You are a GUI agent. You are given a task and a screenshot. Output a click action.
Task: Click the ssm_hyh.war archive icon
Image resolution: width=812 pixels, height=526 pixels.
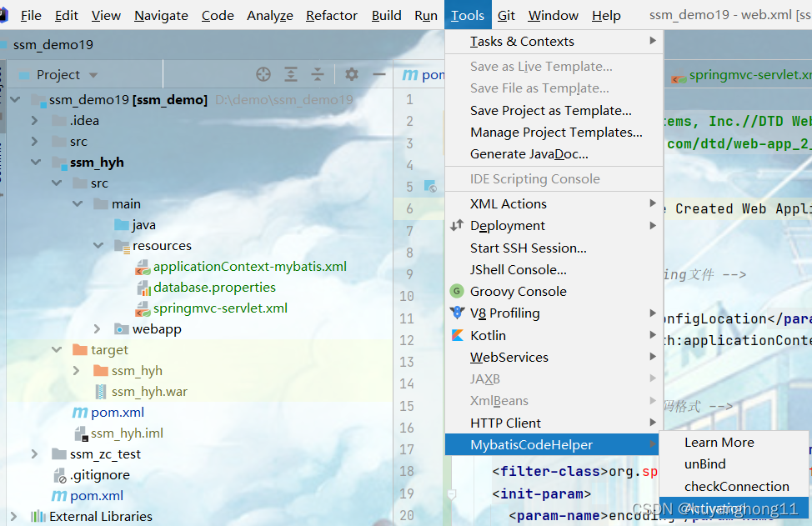click(102, 392)
